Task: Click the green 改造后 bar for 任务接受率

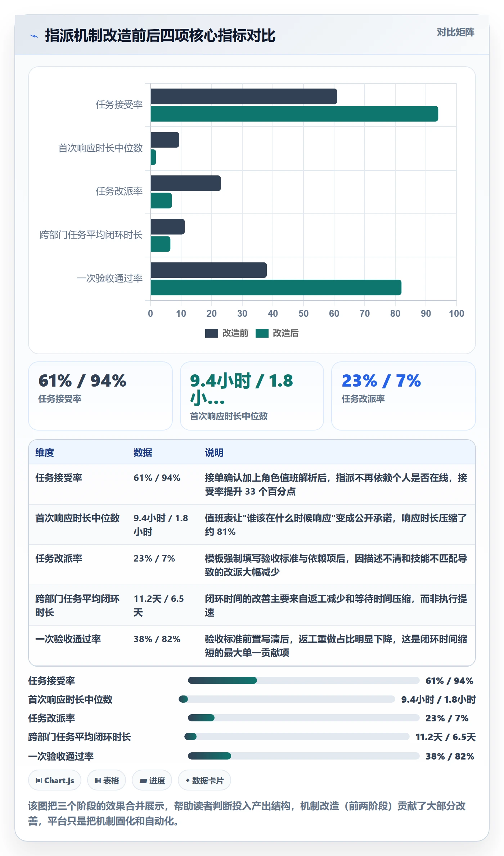Action: pos(294,114)
